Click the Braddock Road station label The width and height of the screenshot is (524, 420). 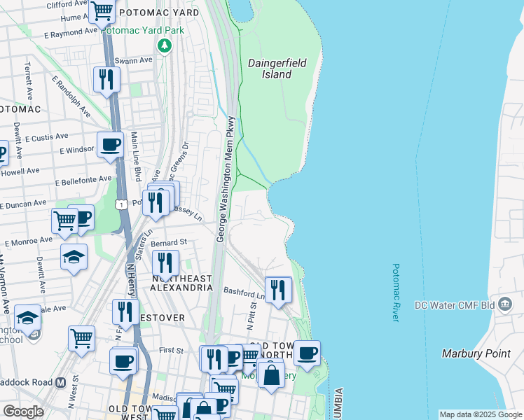point(27,382)
